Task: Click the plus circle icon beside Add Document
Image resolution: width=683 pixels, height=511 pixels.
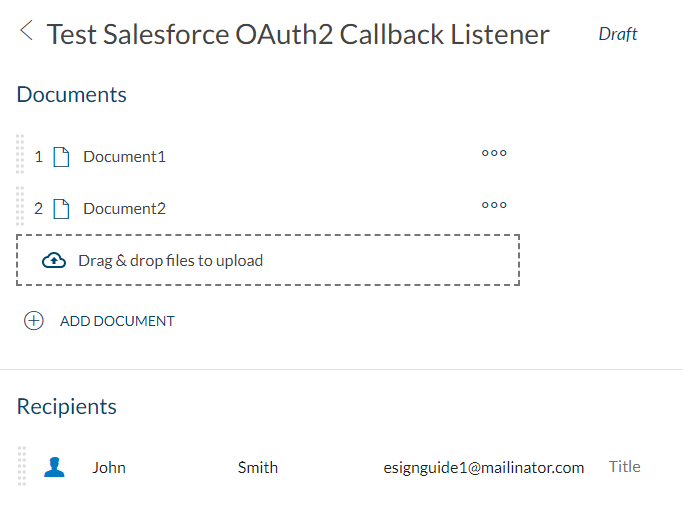Action: (34, 321)
